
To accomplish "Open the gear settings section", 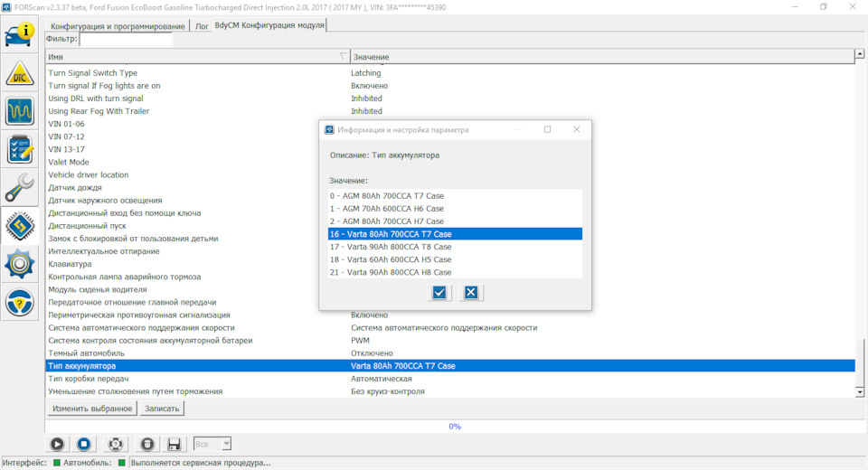I will (19, 264).
